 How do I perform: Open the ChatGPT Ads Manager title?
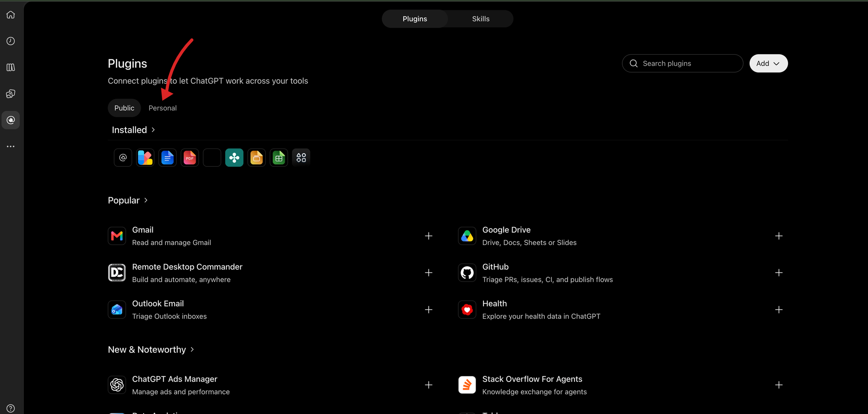pos(175,379)
